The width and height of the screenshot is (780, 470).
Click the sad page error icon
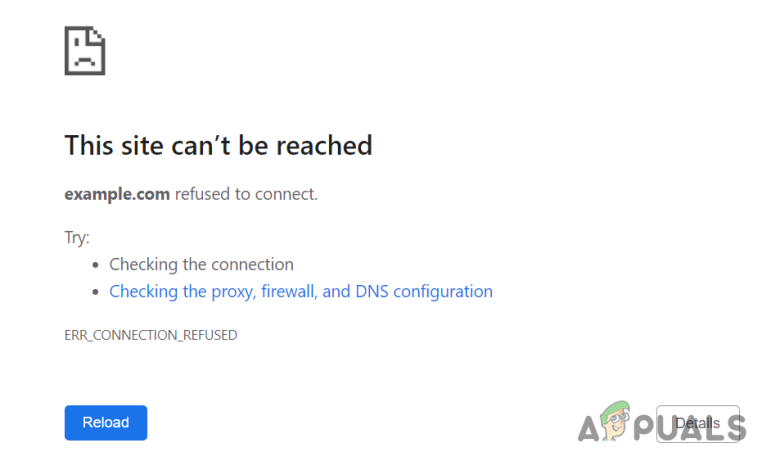(x=85, y=50)
